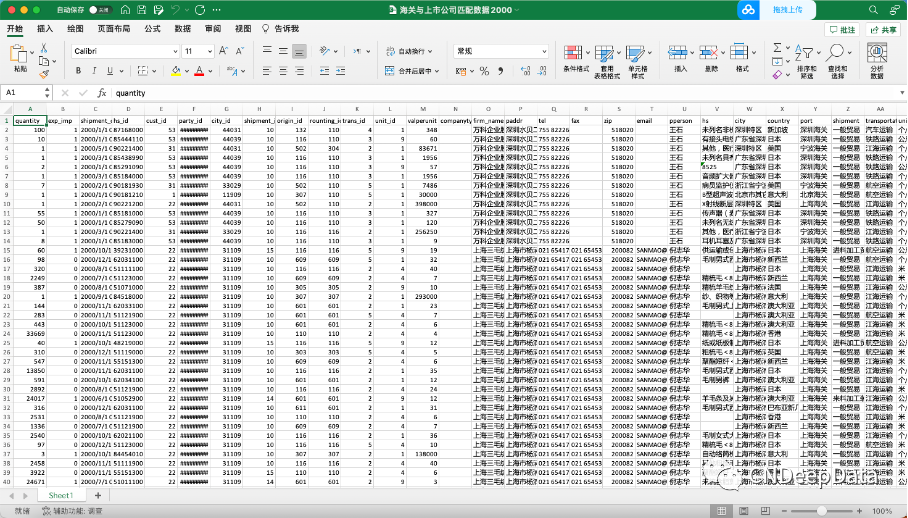
Task: Open the 开始 ribbon tab
Action: click(14, 28)
